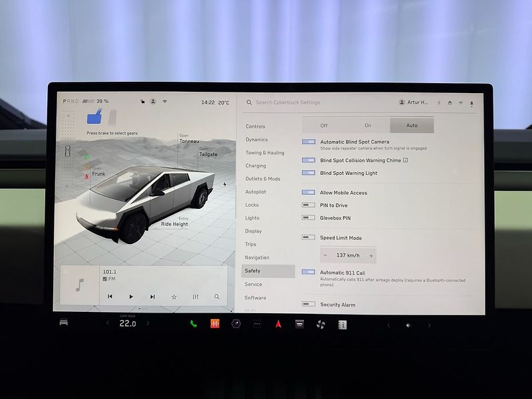This screenshot has height=399, width=532.
Task: Open the green Phone app icon
Action: [194, 324]
